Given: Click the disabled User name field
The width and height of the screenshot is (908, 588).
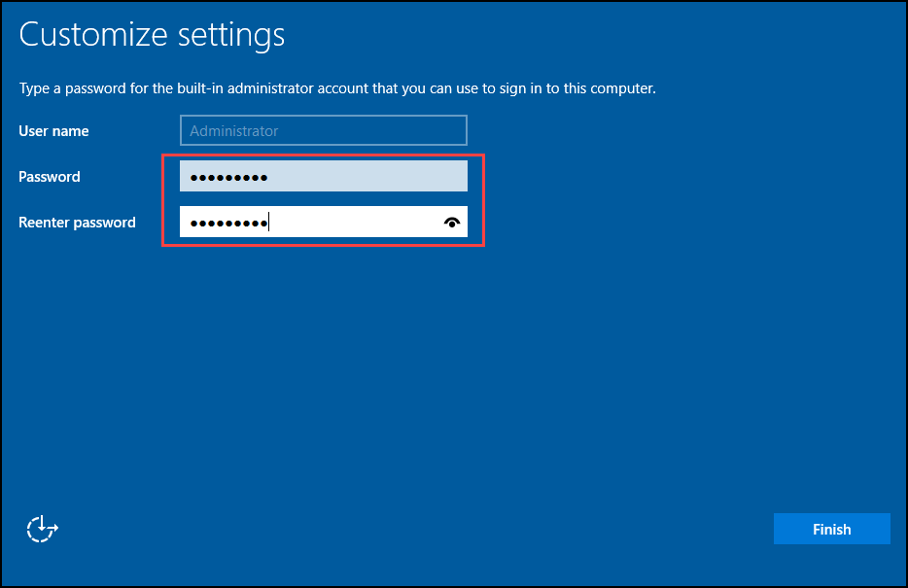Looking at the screenshot, I should click(323, 130).
